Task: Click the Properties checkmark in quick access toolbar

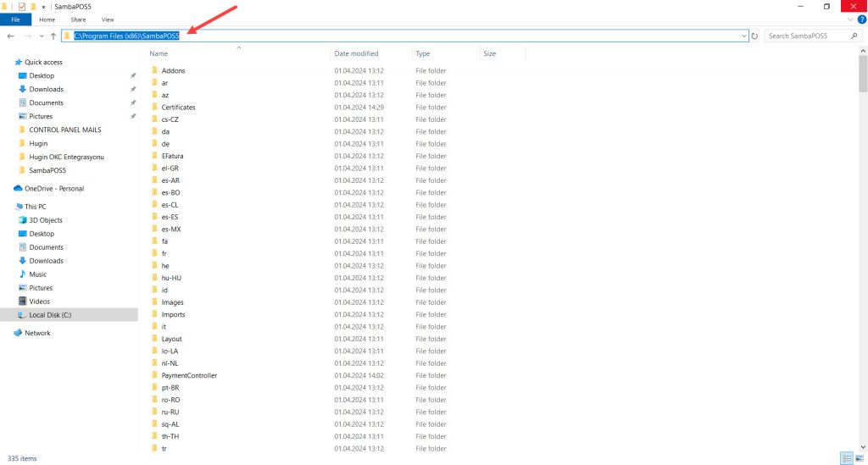Action: click(22, 6)
